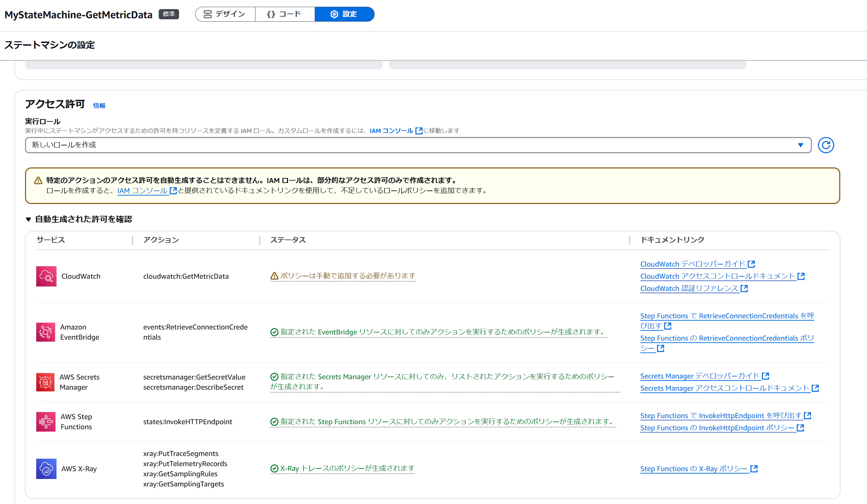This screenshot has width=867, height=504.
Task: Click the xray:PutTelemetryRecords action text
Action: (185, 464)
